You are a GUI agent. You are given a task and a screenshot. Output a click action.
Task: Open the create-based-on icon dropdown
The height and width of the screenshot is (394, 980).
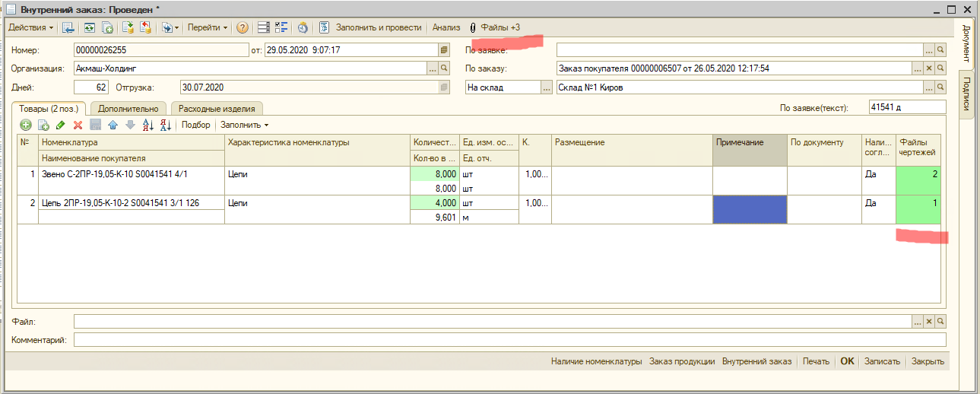[x=170, y=27]
